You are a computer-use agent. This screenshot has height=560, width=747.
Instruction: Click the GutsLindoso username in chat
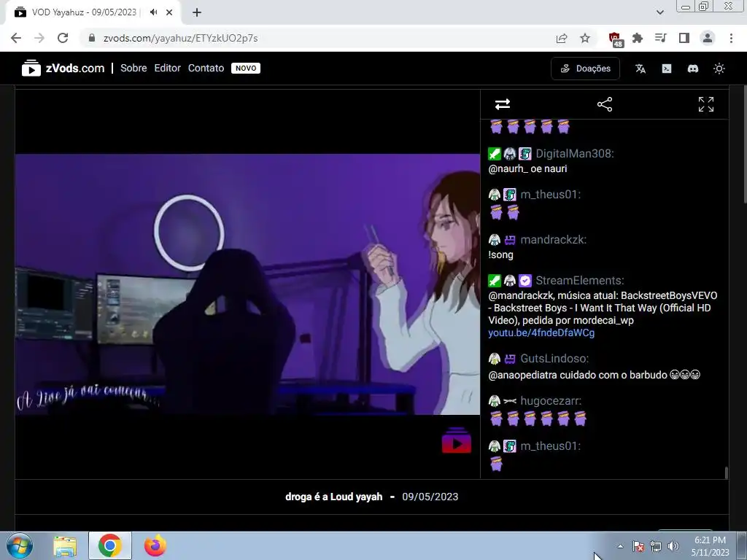[554, 359]
